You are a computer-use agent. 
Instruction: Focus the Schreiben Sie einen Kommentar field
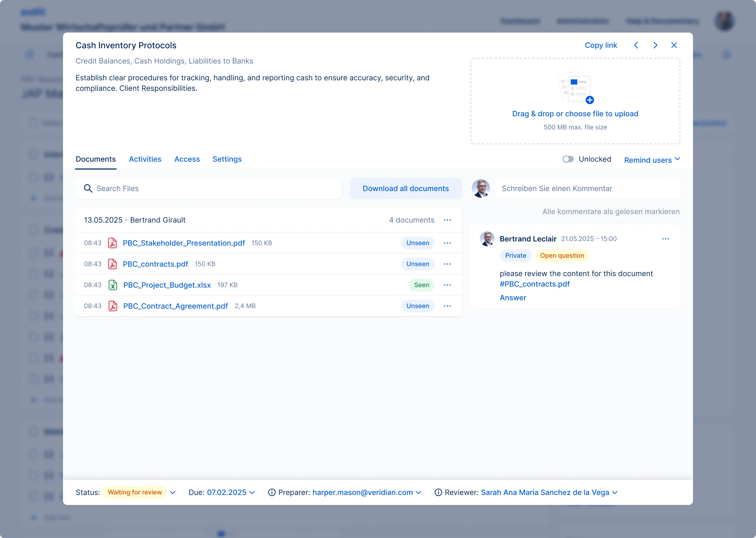[588, 188]
